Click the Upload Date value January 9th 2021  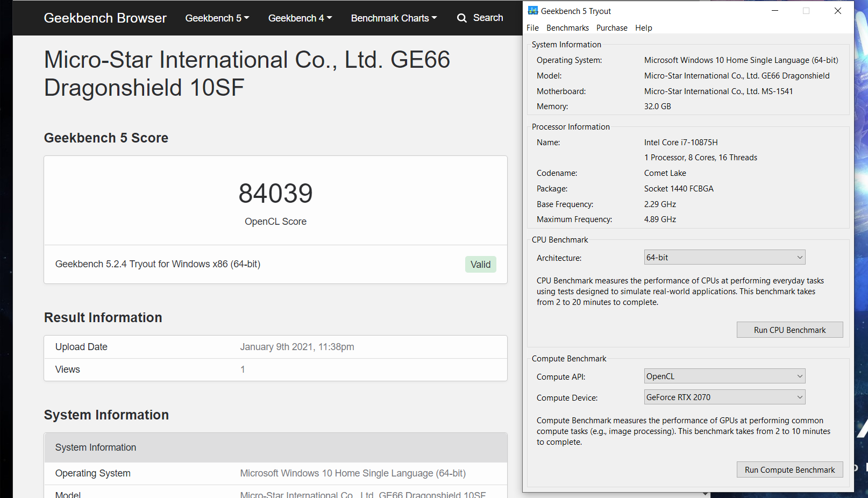297,347
